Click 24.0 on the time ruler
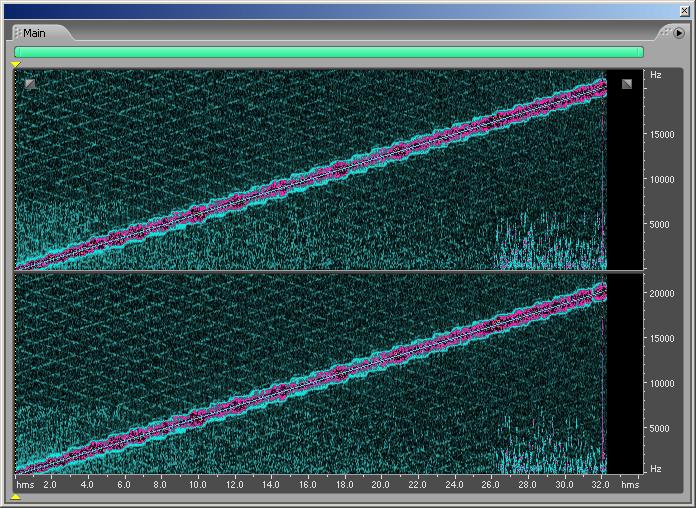Viewport: 696px width, 508px height. [x=454, y=484]
